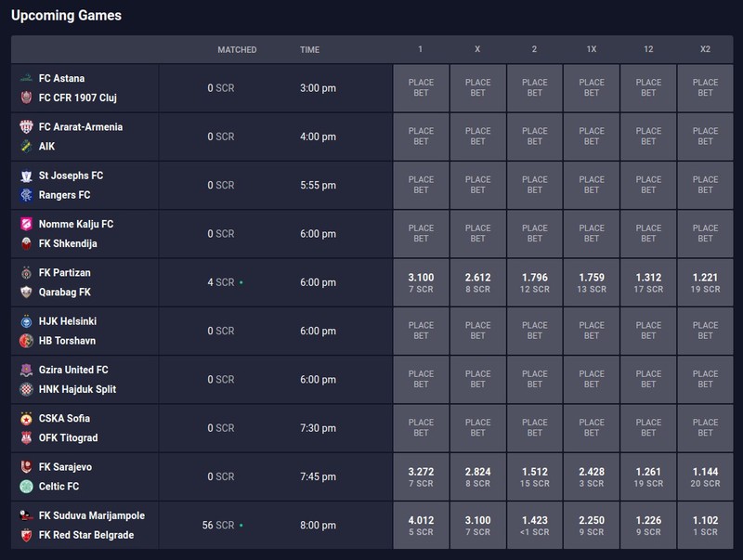Open the HNK Hajduk Split team name
Viewport: 743px width, 560px height.
tap(77, 389)
